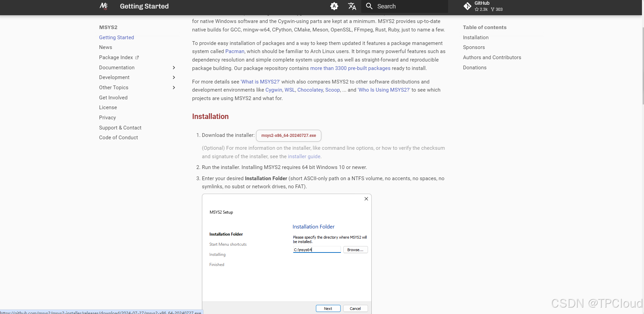Screen dimensions: 644x314
Task: Follow the Cygwin link
Action: tap(274, 90)
